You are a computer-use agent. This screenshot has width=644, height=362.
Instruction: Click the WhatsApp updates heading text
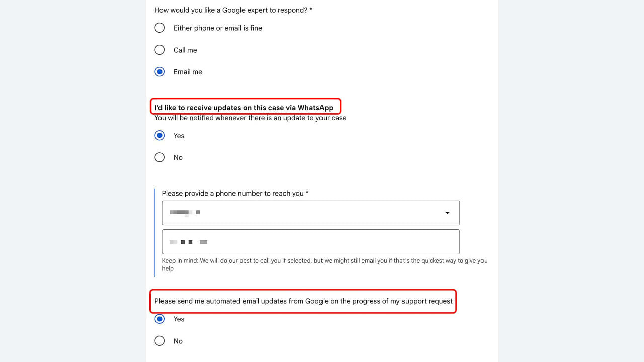[x=244, y=107]
